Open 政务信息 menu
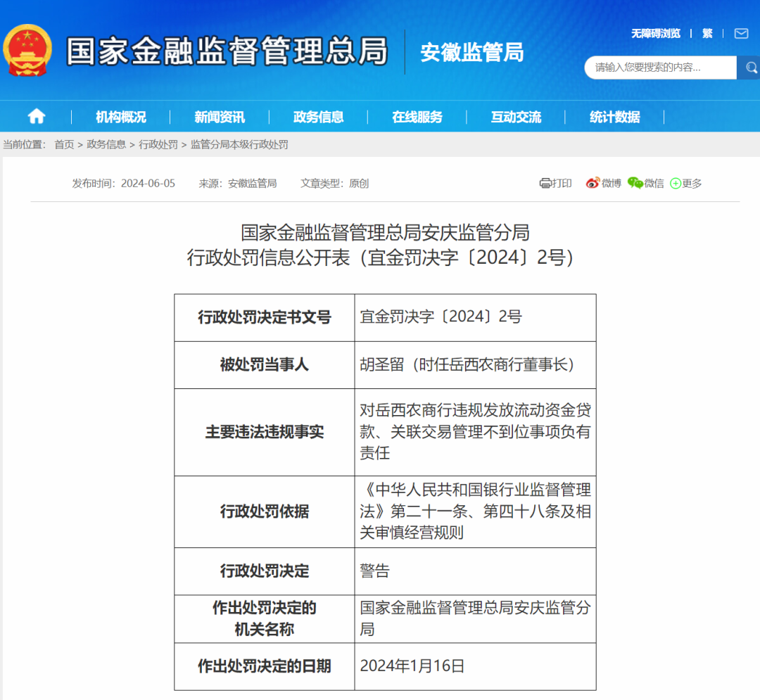The image size is (760, 700). click(x=319, y=117)
